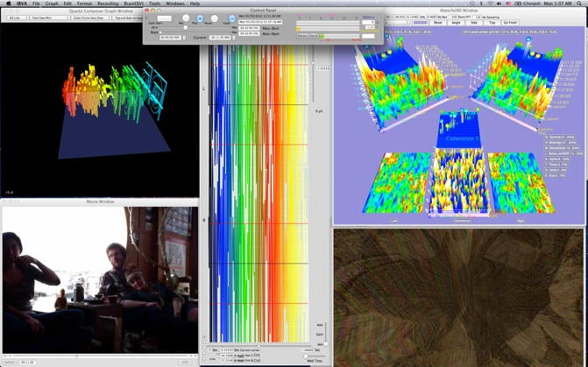Click the Movie Window timecode field
The image size is (588, 367).
(27, 362)
